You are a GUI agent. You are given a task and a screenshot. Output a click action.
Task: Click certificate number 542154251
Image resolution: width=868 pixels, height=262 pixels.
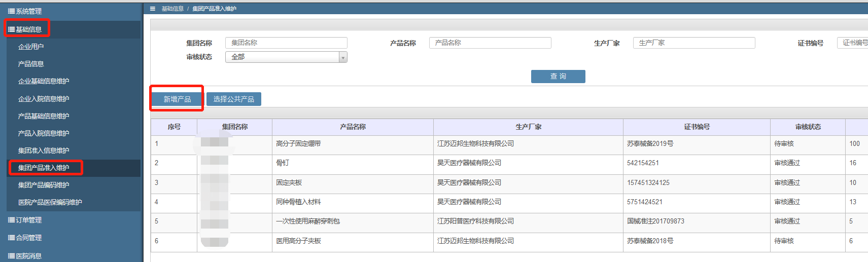click(643, 163)
